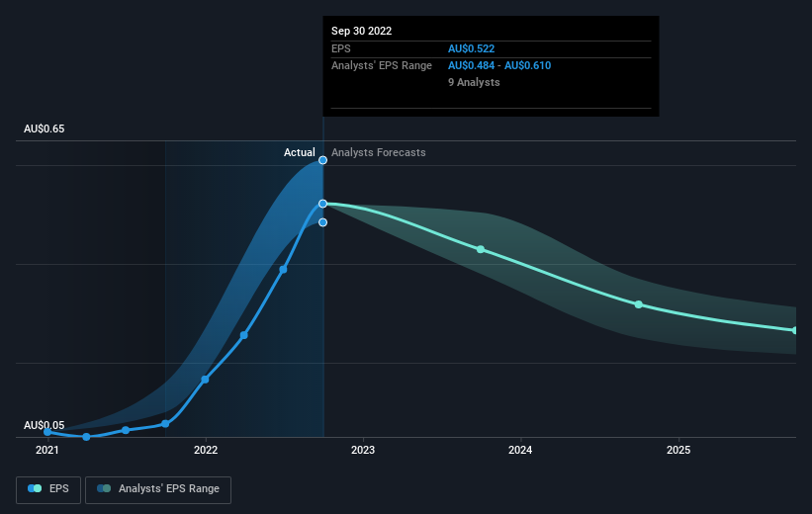Click the Actual label on chart
812x514 pixels.
click(x=300, y=152)
